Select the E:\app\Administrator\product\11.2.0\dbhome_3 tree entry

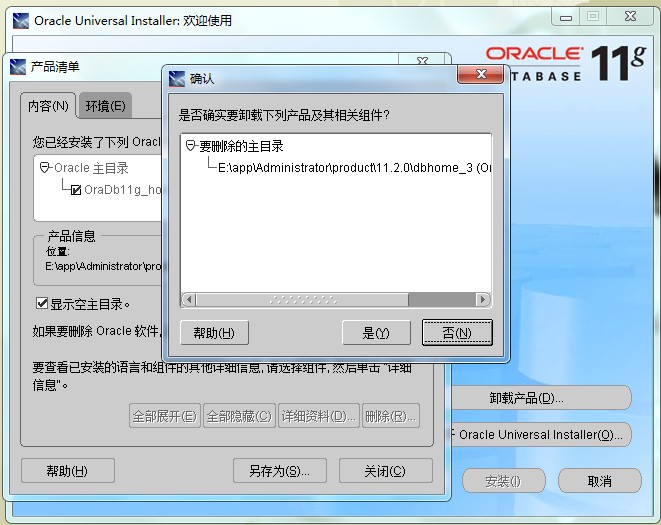click(355, 168)
